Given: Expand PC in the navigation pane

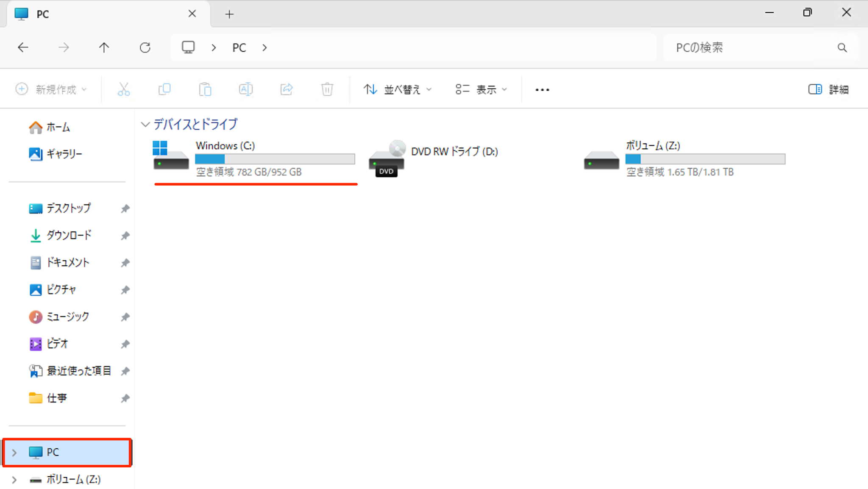Looking at the screenshot, I should click(x=14, y=452).
